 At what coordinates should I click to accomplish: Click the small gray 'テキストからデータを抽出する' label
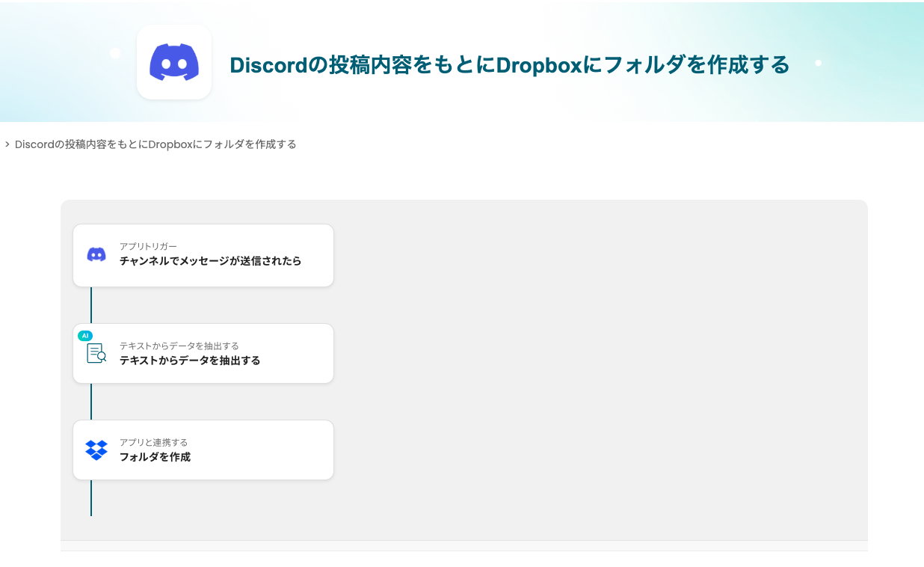(179, 346)
